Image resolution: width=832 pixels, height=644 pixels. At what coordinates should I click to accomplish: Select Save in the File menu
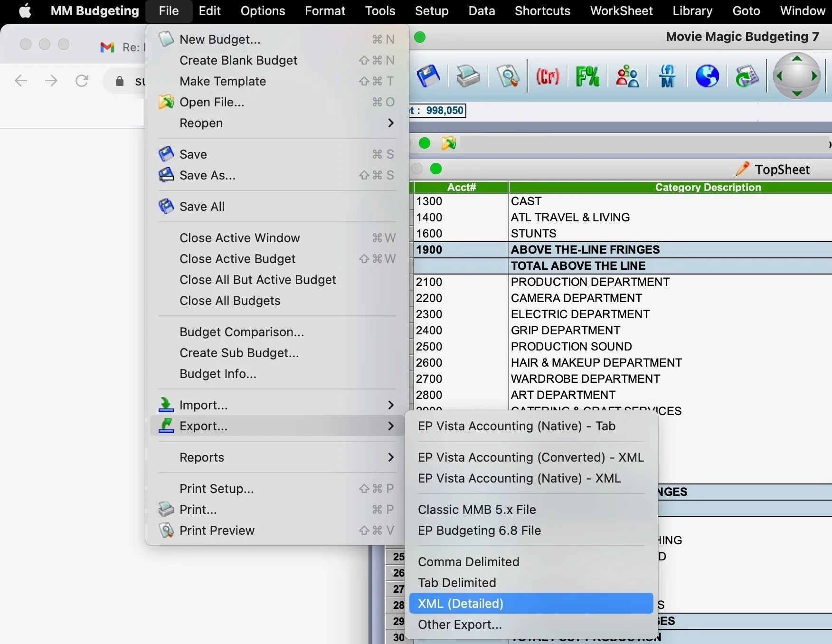coord(277,154)
